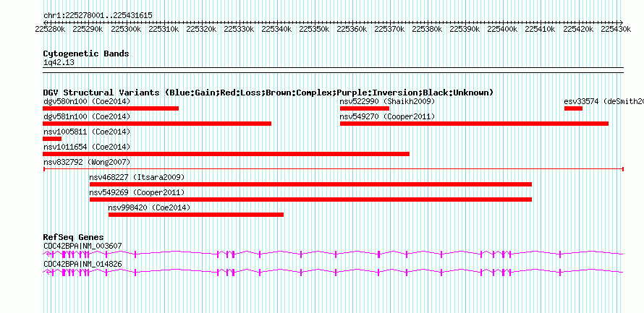644x313 pixels.
Task: Click the 225400k ruler tick label
Action: 503,29
